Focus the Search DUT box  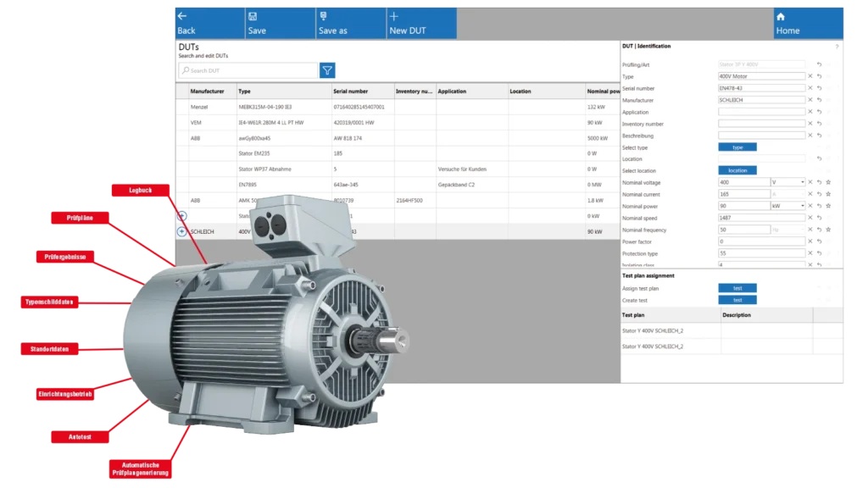[x=248, y=70]
